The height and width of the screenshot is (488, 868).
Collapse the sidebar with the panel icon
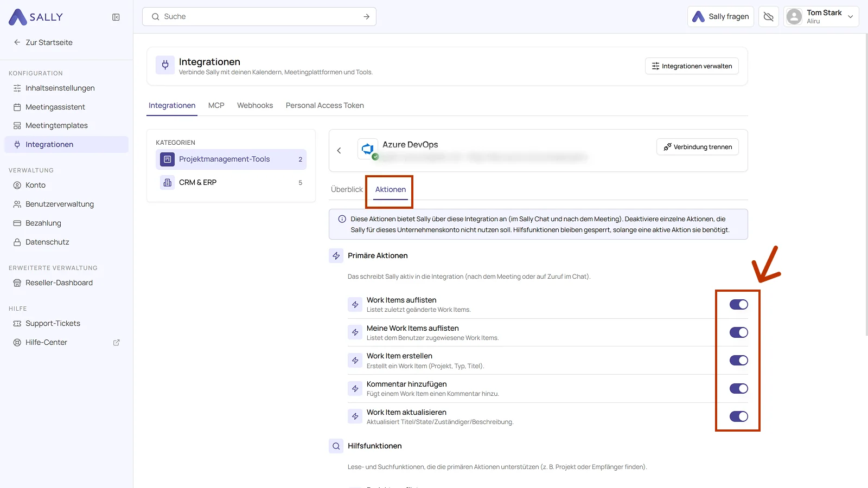coord(116,17)
